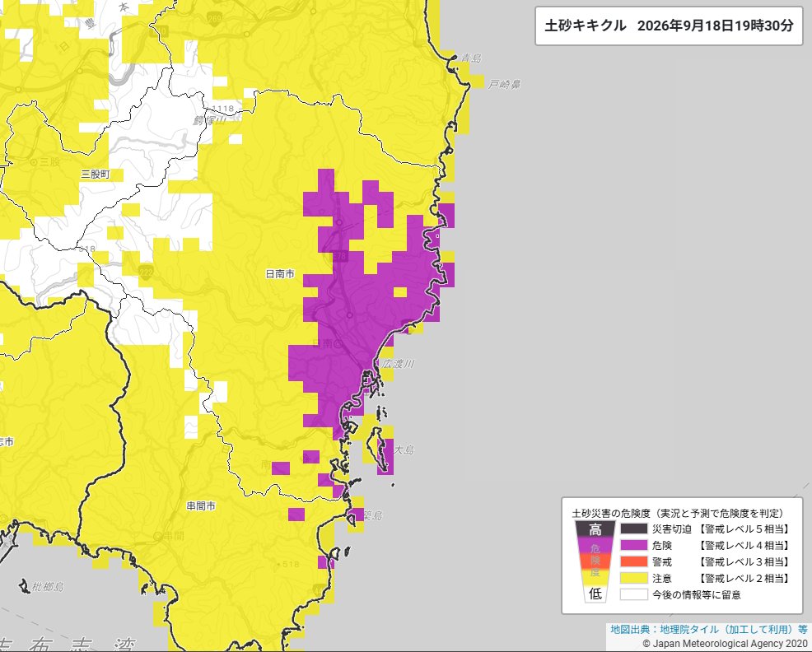Click the yellow 注意 legend swatch

click(x=634, y=578)
